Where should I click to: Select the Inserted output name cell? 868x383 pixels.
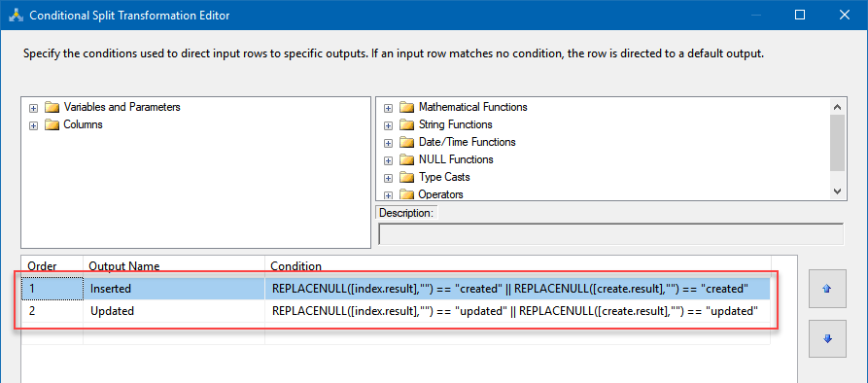(174, 289)
